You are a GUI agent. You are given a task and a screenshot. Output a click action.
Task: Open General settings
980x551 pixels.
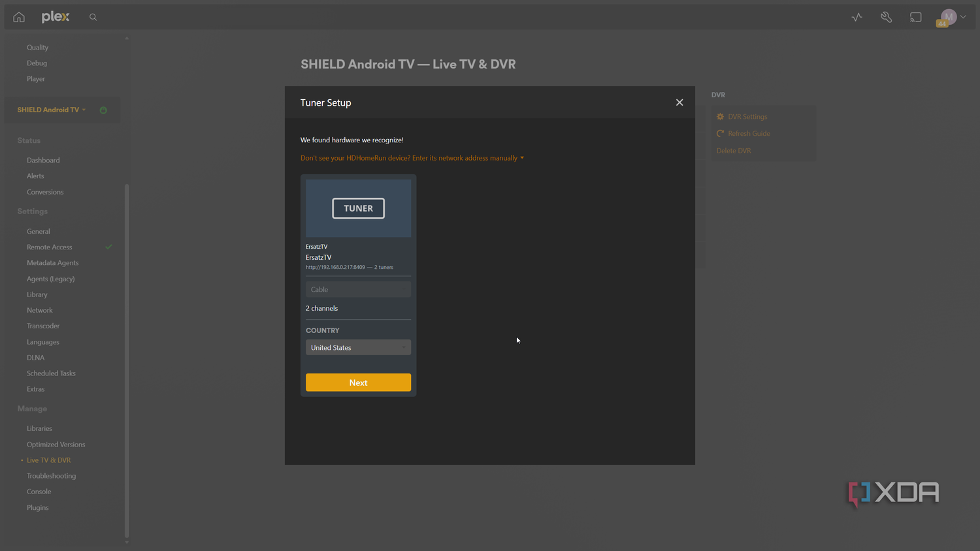[x=39, y=231]
